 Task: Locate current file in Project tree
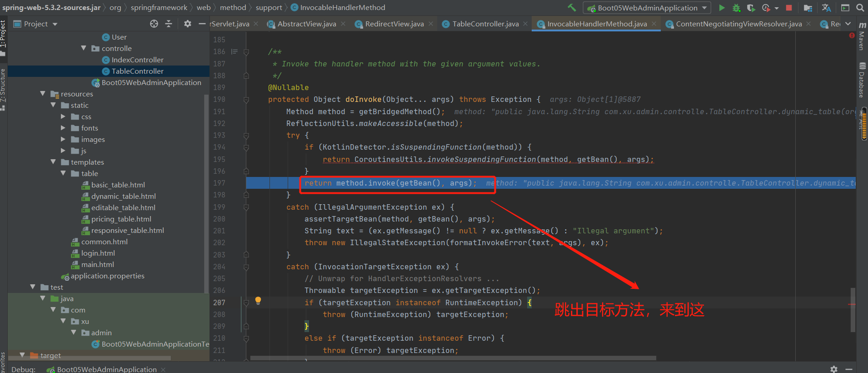click(x=154, y=24)
